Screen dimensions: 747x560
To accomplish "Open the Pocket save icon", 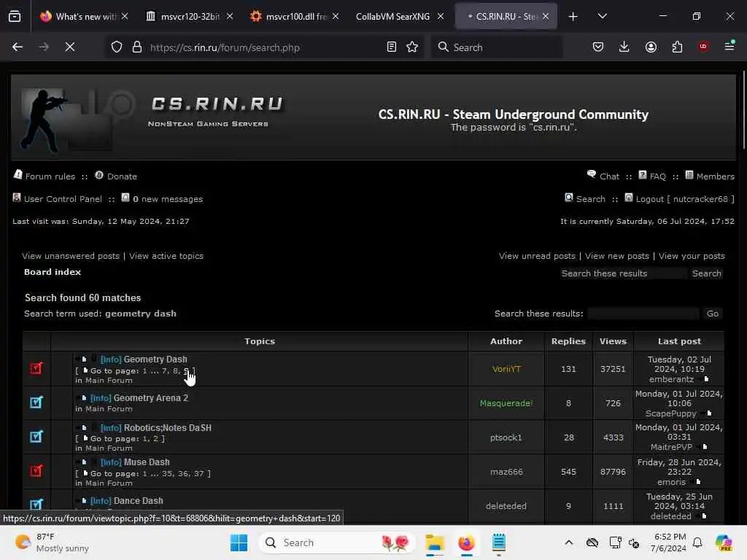I will tap(598, 47).
